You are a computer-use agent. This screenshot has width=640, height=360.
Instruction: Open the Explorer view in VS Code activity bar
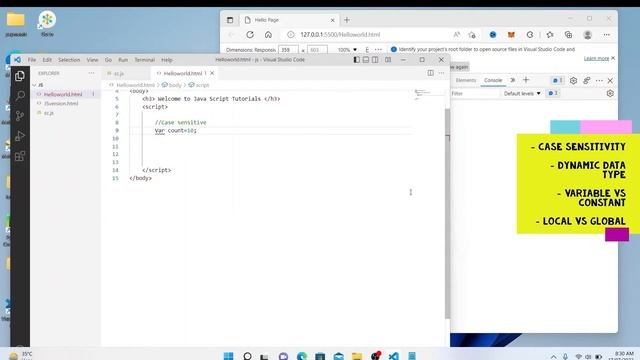point(20,76)
